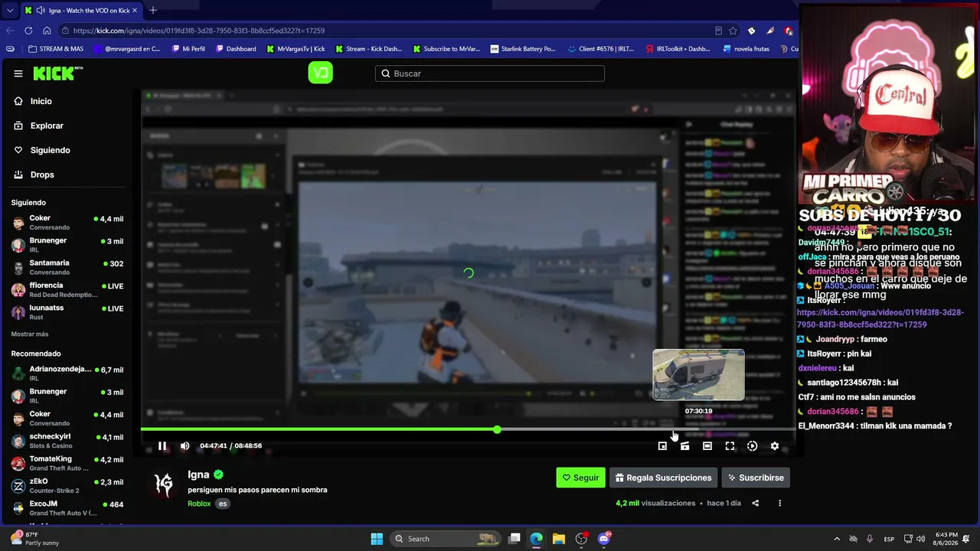
Task: Bookmark this page with star icon
Action: [733, 31]
